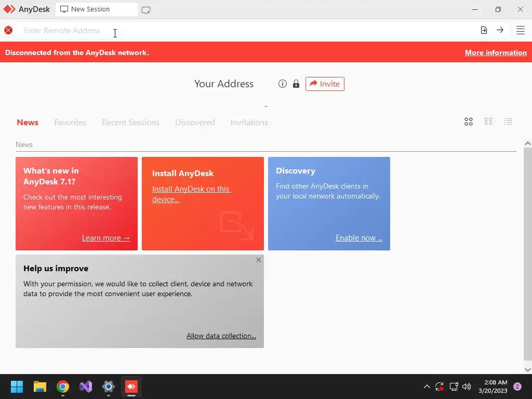Screen dimensions: 532x399
Task: Click the volume speaker tray icon
Action: pyautogui.click(x=467, y=387)
